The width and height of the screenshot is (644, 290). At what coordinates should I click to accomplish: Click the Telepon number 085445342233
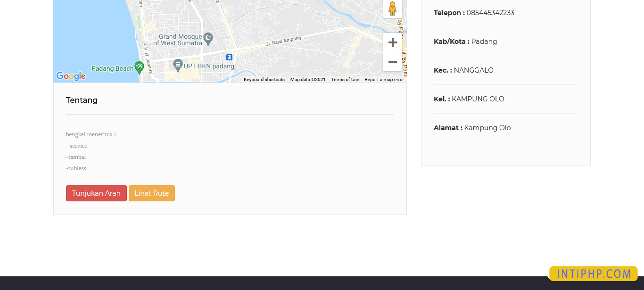click(490, 13)
